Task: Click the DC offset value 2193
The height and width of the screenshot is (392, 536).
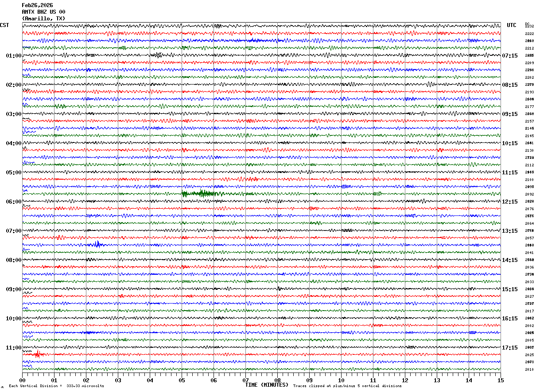Action: click(x=529, y=92)
